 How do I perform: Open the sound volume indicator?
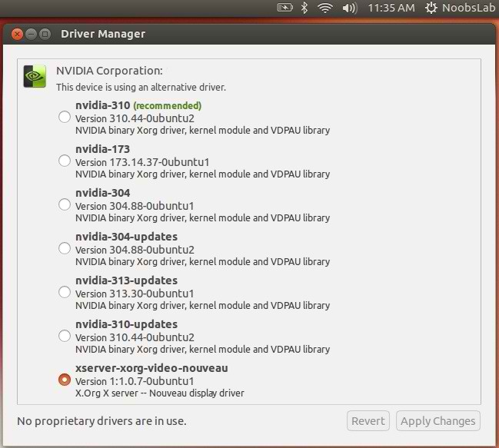pos(350,8)
